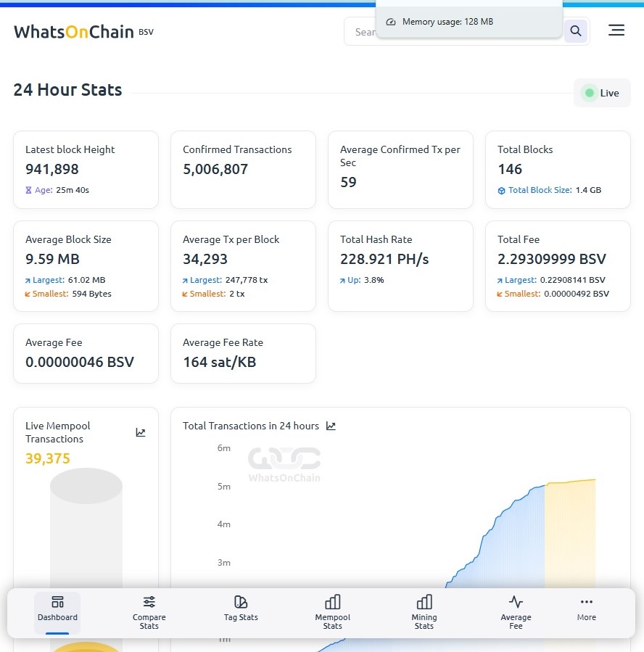Click chart icon beside Total Transactions in 24 hours
Image resolution: width=644 pixels, height=652 pixels.
[331, 426]
